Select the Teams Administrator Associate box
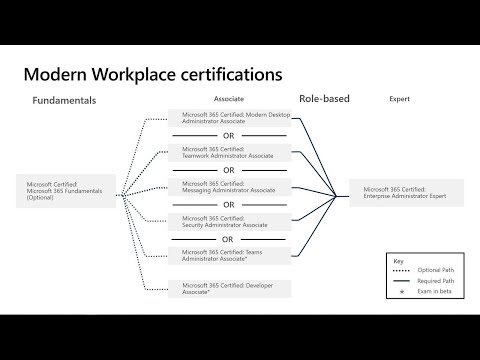480x360 pixels. click(230, 256)
